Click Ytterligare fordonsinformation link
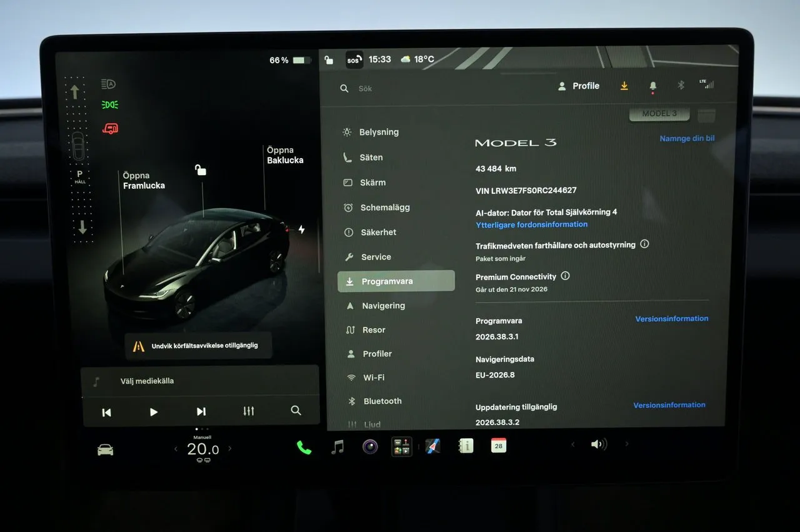Viewport: 800px width, 532px height. (532, 224)
